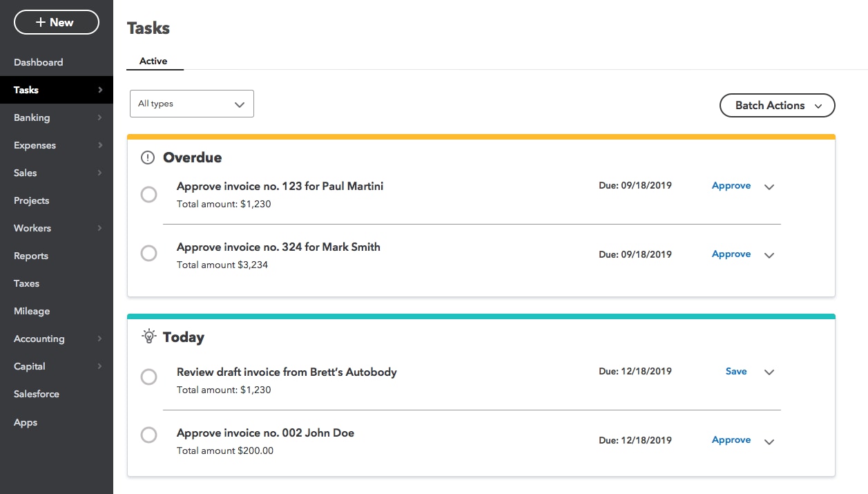868x494 pixels.
Task: Expand the Sales sidebar submenu arrow
Action: tap(100, 173)
